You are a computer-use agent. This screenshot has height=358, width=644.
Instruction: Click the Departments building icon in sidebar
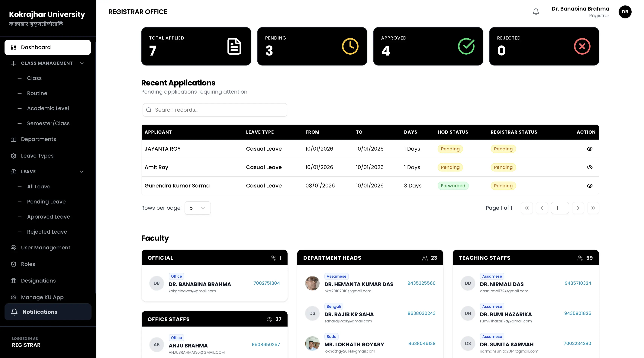tap(14, 139)
